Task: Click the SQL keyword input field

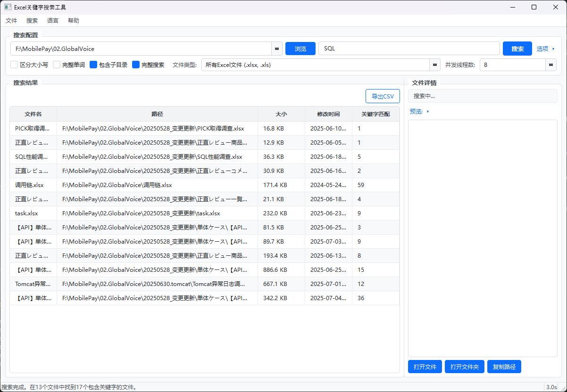Action: point(409,49)
